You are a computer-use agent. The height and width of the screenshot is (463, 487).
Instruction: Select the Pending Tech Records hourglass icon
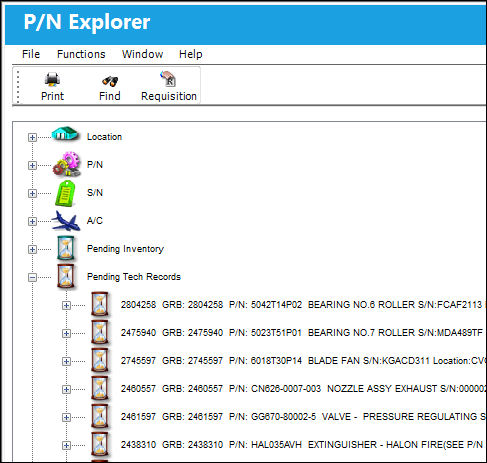(66, 276)
